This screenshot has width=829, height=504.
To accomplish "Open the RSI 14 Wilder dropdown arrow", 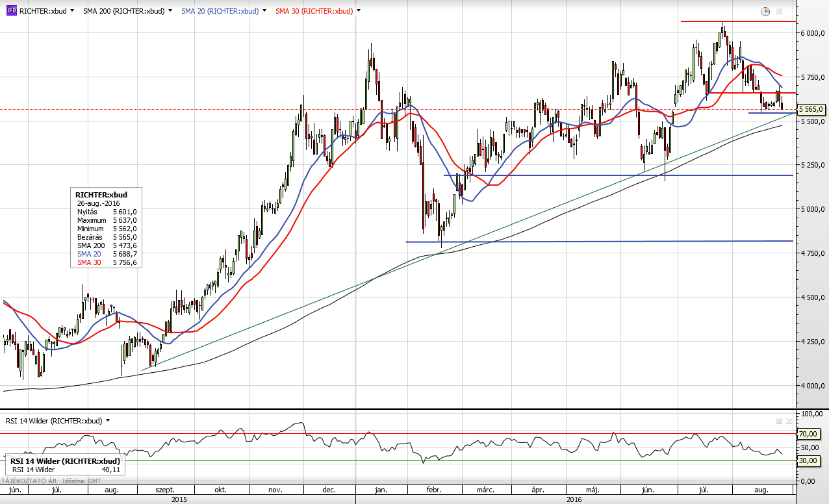I will click(108, 420).
